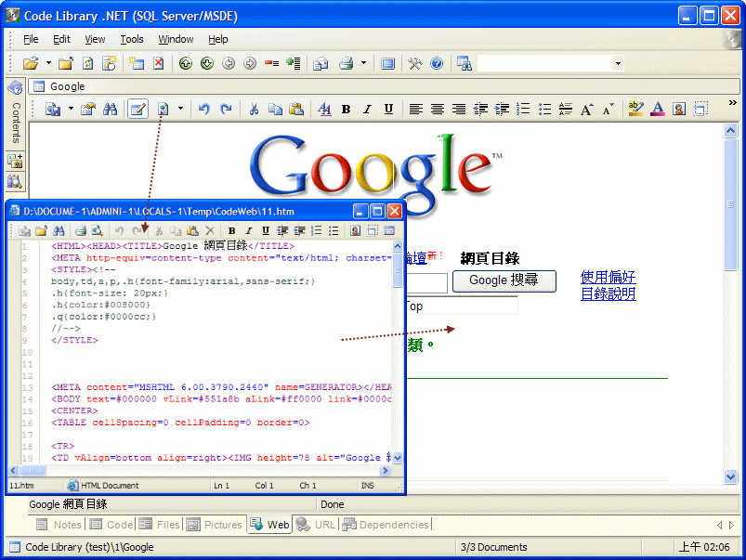Expand the preview-in-browser dropdown arrow
Screen dimensions: 746x560
[180, 109]
